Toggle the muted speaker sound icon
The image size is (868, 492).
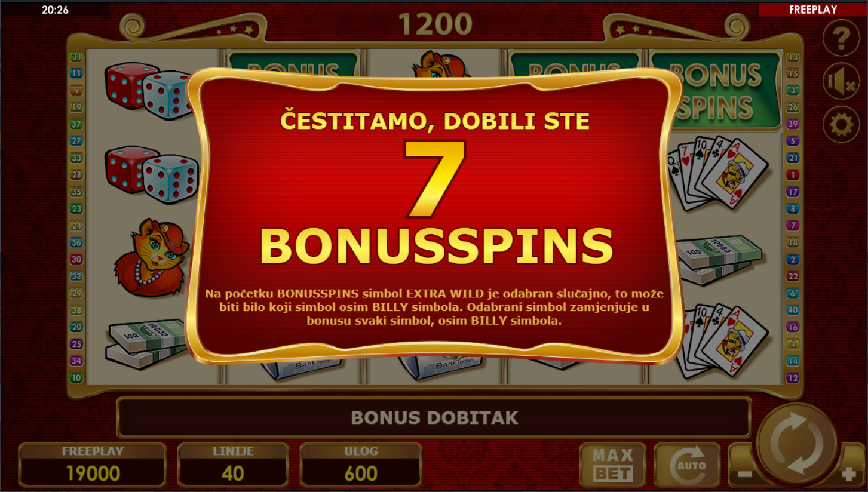coord(841,81)
